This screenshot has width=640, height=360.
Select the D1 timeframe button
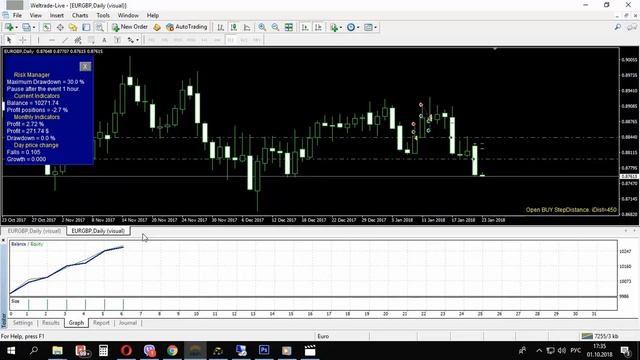[231, 40]
